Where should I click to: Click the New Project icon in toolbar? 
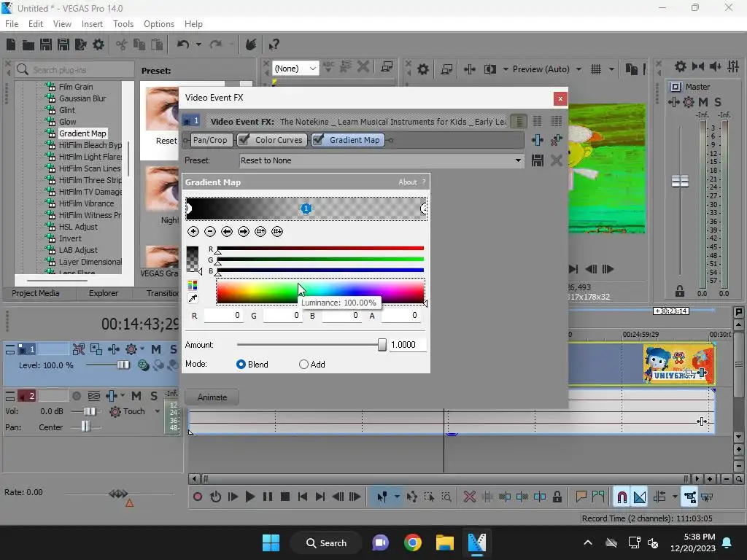[11, 44]
